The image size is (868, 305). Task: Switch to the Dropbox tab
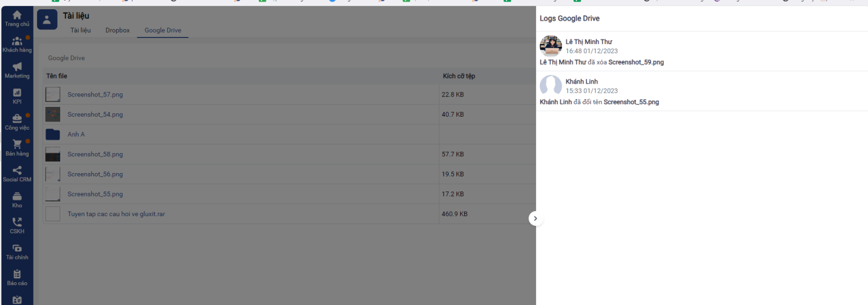tap(117, 30)
